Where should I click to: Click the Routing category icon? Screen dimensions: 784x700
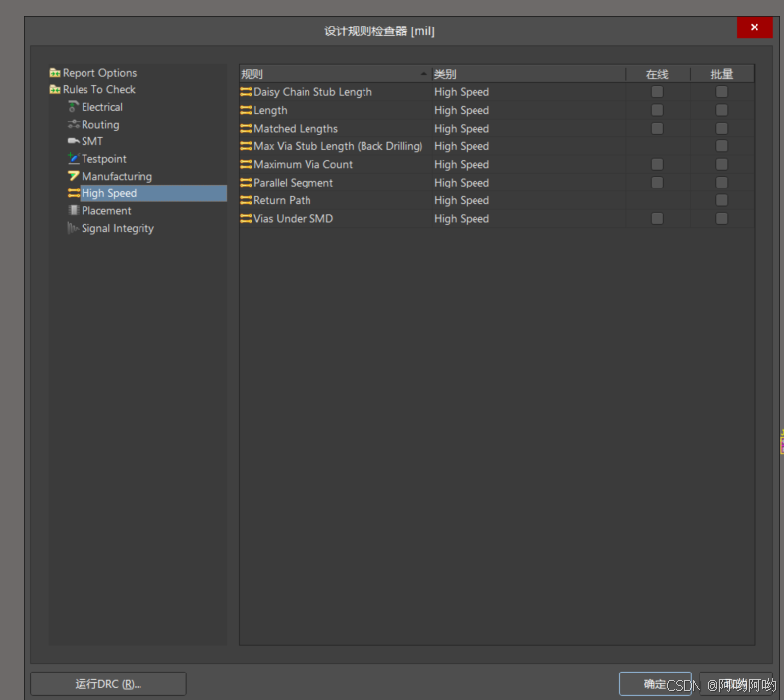74,125
